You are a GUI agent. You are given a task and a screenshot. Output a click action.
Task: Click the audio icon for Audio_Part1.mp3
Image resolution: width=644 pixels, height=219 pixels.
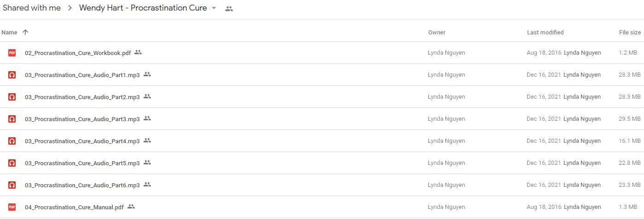coord(12,75)
